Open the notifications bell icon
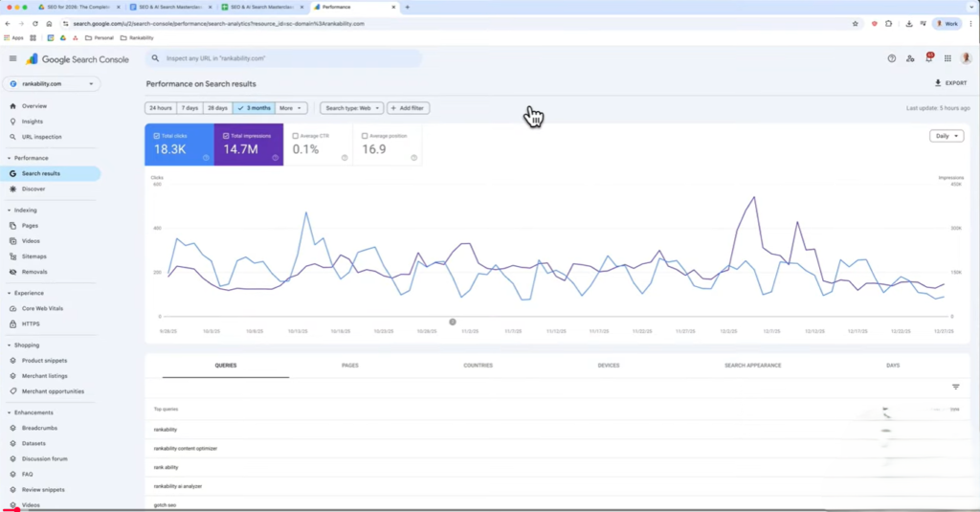This screenshot has height=512, width=980. pyautogui.click(x=928, y=58)
